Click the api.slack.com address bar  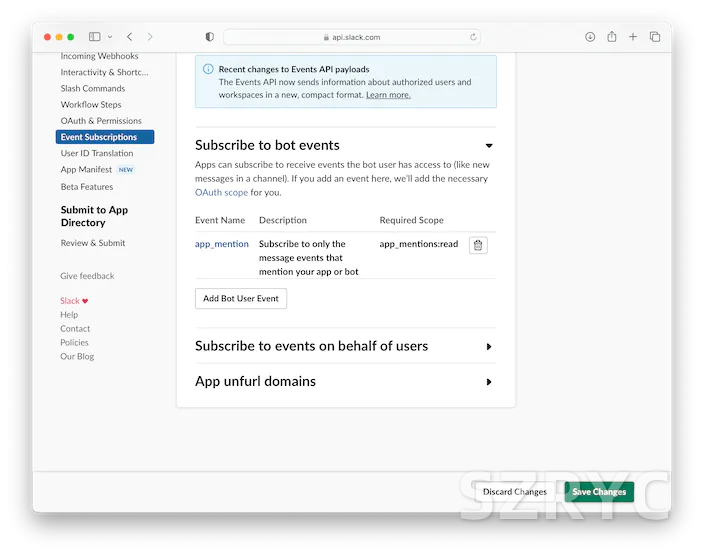pos(350,37)
